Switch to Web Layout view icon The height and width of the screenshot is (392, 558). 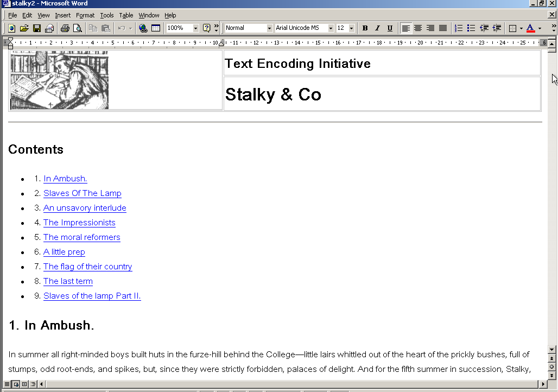pyautogui.click(x=17, y=384)
